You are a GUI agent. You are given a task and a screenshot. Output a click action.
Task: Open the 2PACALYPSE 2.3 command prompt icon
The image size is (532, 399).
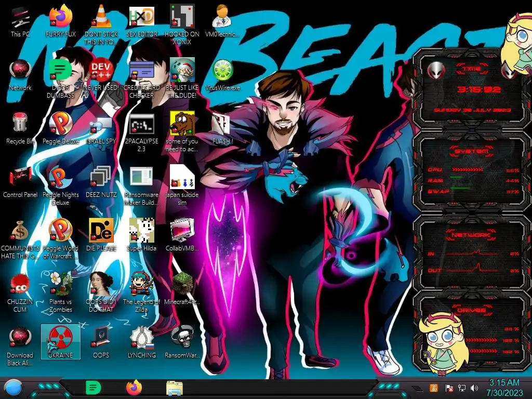coord(142,132)
